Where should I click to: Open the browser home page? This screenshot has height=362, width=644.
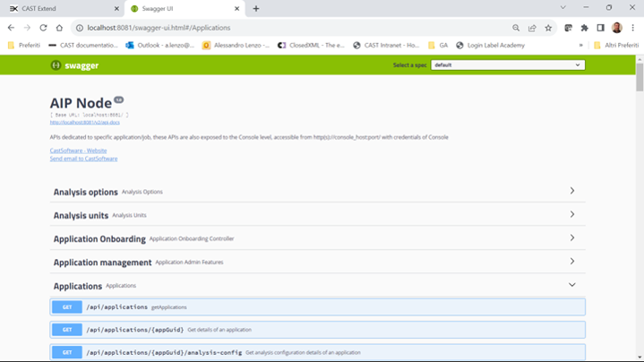point(59,28)
